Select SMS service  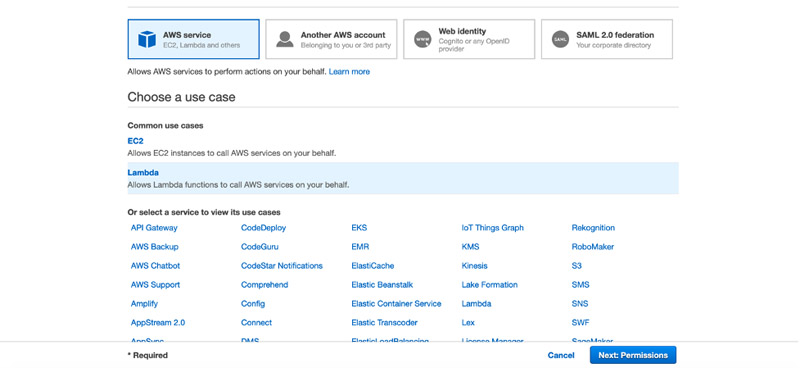coord(580,285)
